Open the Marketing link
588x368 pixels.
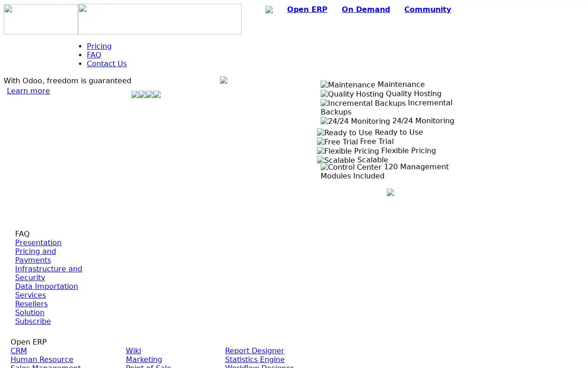coord(144,359)
